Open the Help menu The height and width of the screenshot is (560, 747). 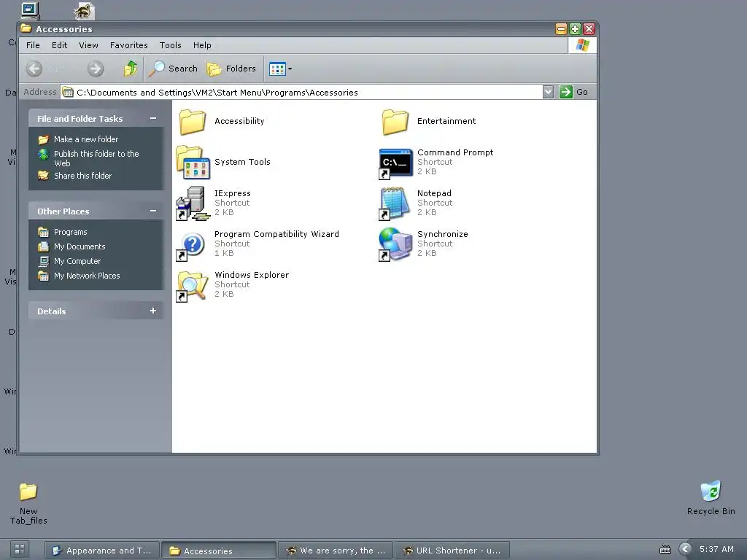(x=202, y=45)
